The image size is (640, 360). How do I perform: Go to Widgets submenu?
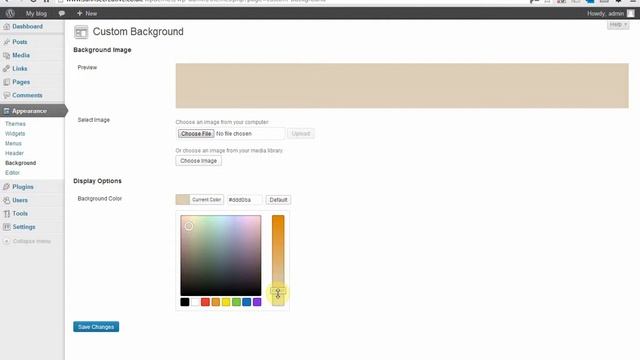click(15, 133)
